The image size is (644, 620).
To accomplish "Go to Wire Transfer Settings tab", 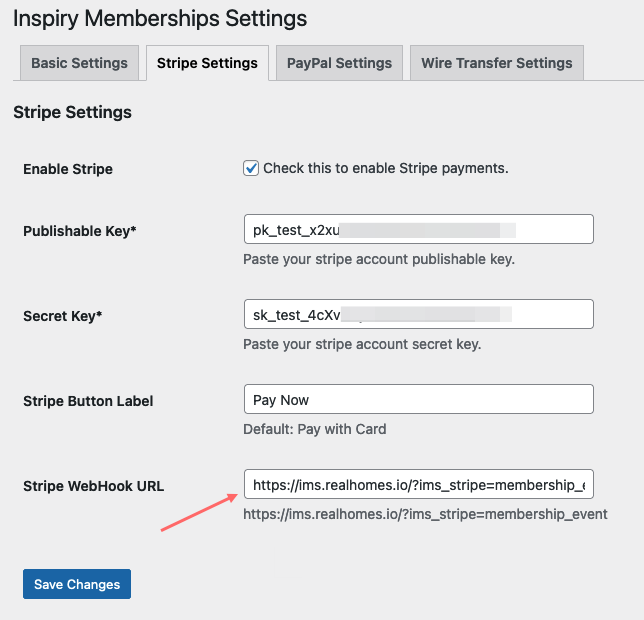I will coord(497,63).
